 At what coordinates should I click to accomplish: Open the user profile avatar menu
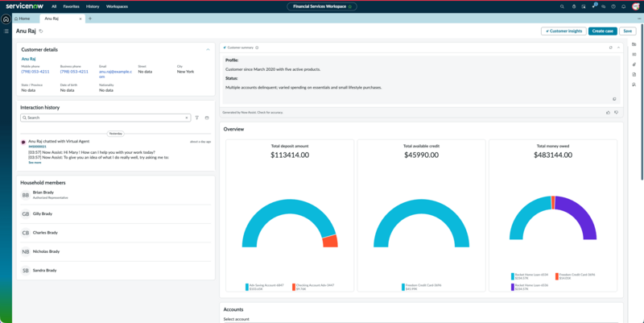tap(636, 6)
